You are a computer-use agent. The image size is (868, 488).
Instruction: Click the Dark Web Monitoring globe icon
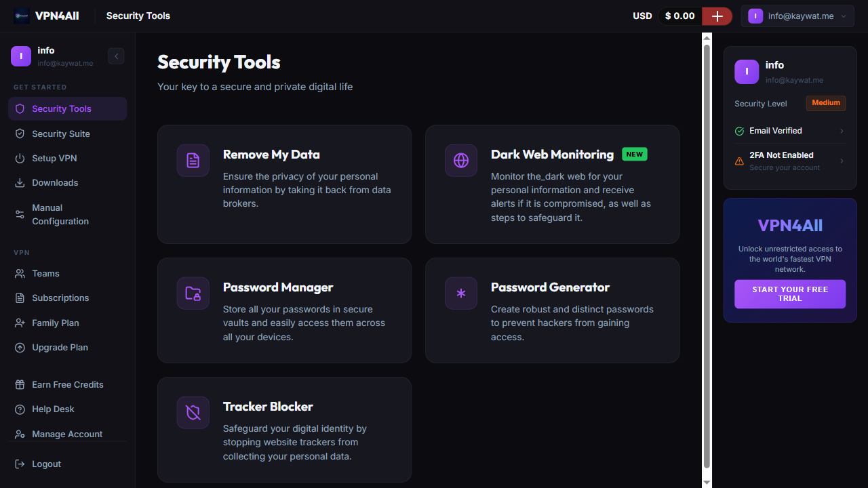pos(461,161)
